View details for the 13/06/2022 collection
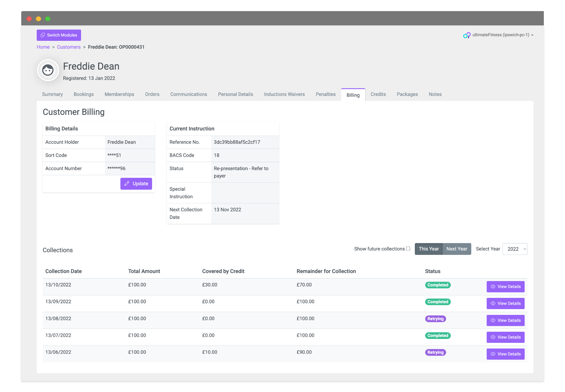This screenshot has width=565, height=392. pyautogui.click(x=505, y=354)
